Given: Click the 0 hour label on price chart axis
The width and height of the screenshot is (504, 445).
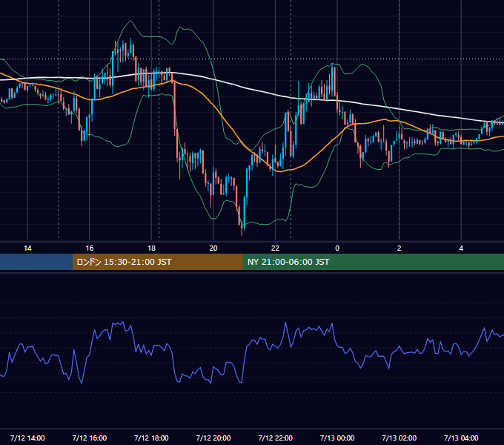Looking at the screenshot, I should (x=337, y=248).
